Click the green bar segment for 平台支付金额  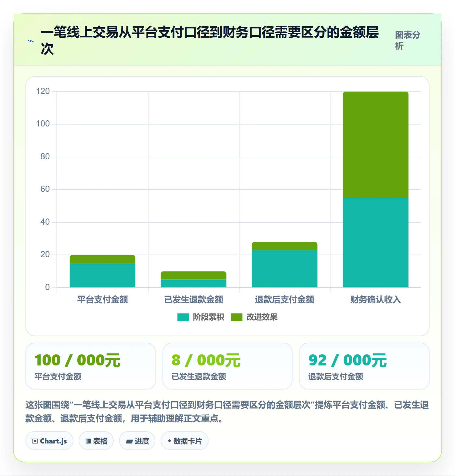102,259
